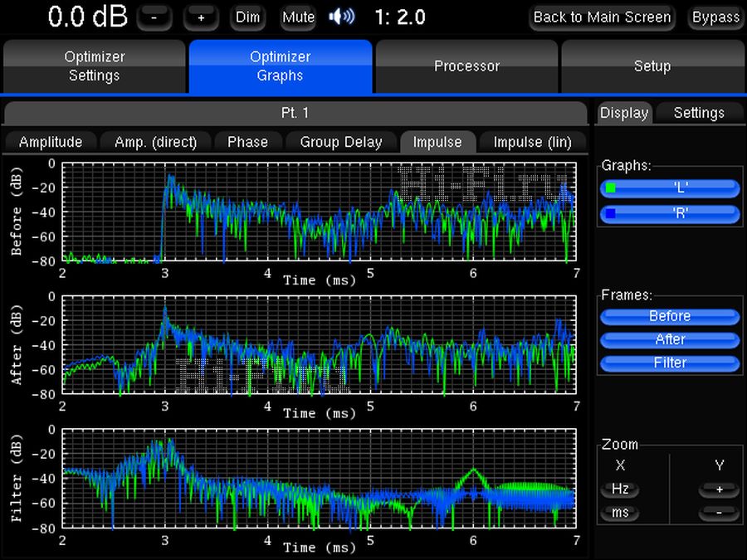Click the speaker volume icon
The height and width of the screenshot is (560, 747).
[x=342, y=17]
